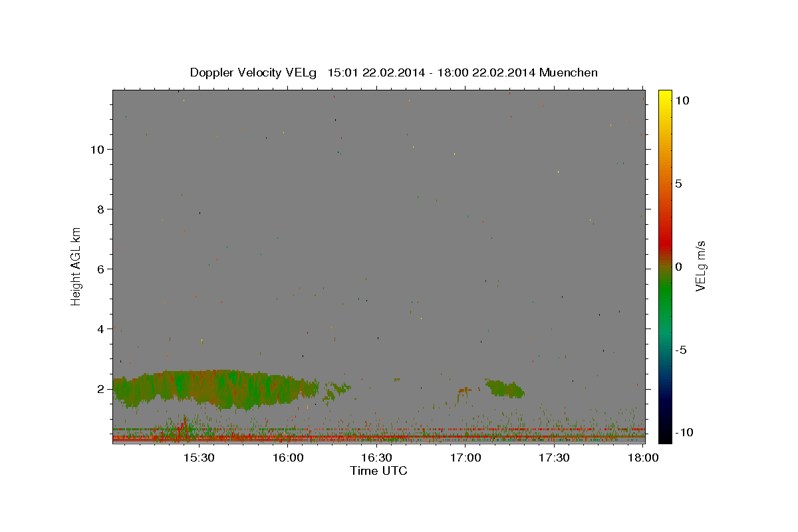This screenshot has width=798, height=532.
Task: Click the colorbar value -5 label
Action: click(x=680, y=350)
